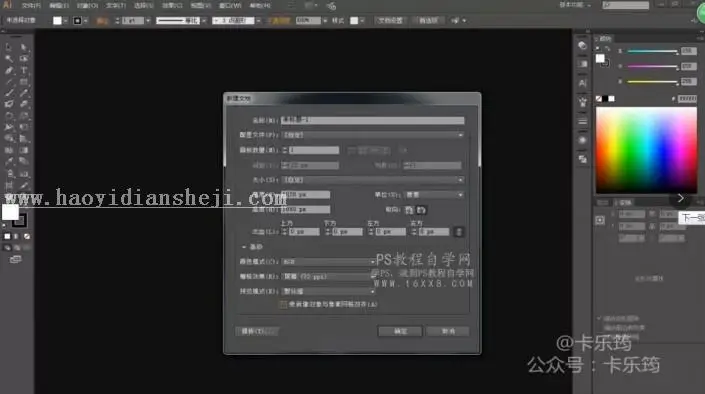Open the Type menu

[x=116, y=6]
